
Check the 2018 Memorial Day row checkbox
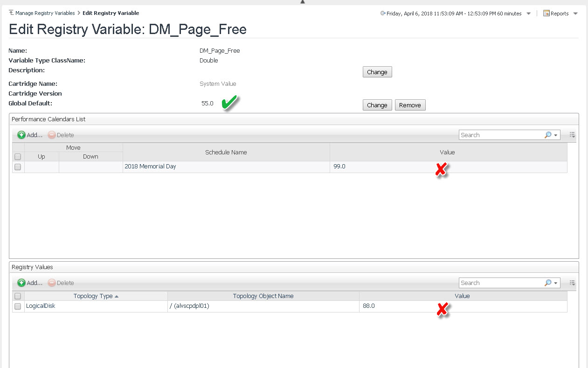(x=18, y=167)
